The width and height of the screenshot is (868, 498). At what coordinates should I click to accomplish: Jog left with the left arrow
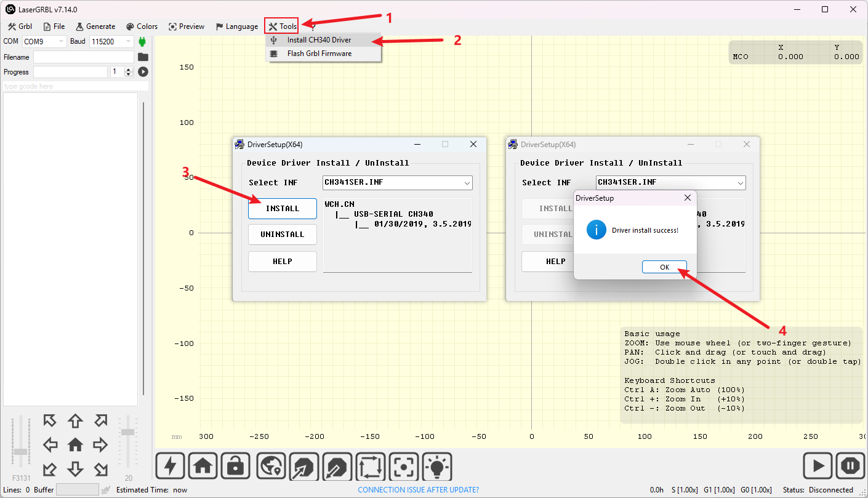(50, 444)
